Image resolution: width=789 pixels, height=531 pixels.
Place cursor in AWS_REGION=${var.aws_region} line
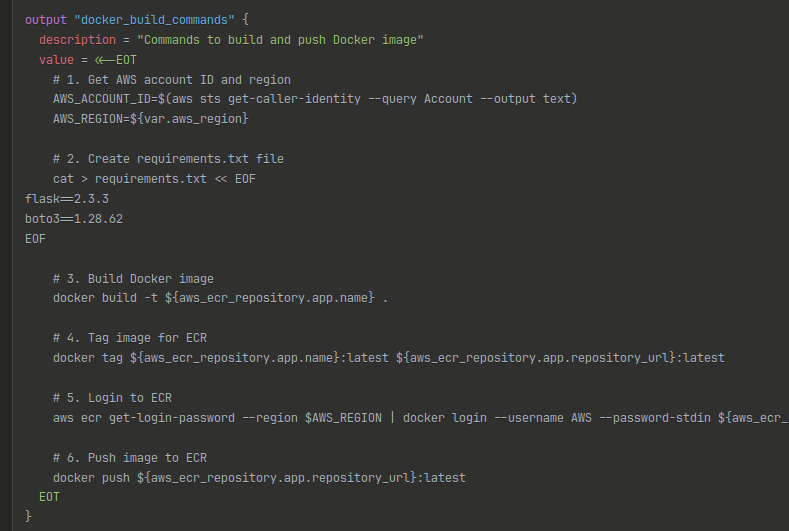[x=151, y=119]
